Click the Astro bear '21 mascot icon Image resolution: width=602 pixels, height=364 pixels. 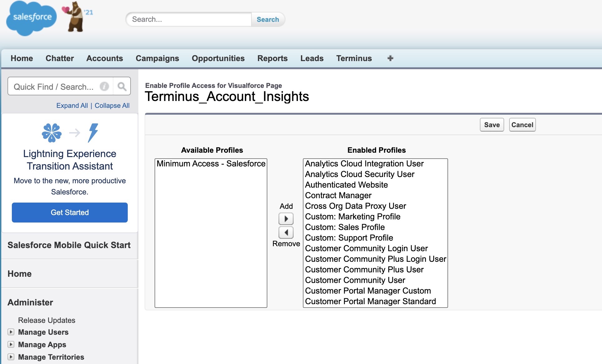77,17
